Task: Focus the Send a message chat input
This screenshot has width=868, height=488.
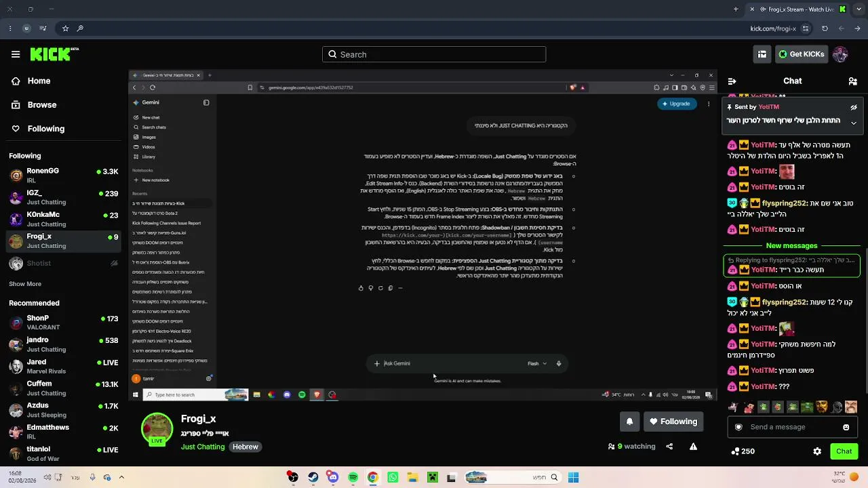Action: 791,427
